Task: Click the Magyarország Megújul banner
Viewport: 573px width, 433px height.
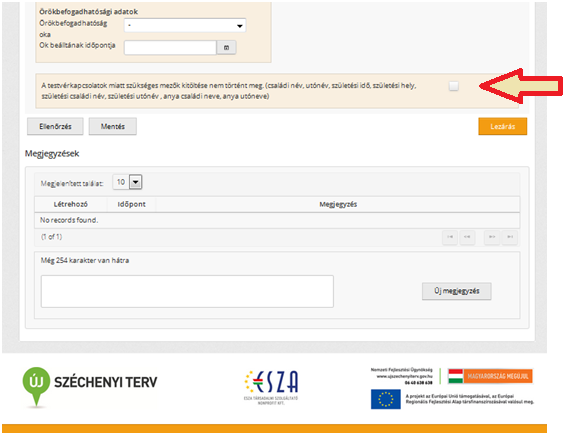Action: [490, 376]
